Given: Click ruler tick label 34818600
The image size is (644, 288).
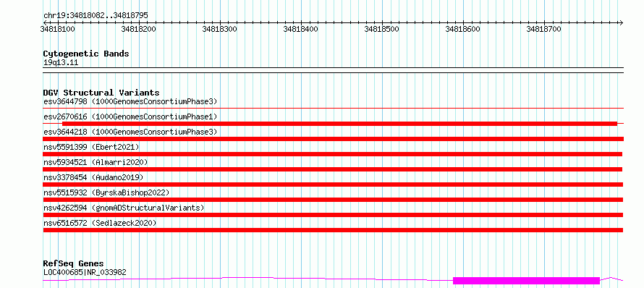Looking at the screenshot, I should [463, 29].
